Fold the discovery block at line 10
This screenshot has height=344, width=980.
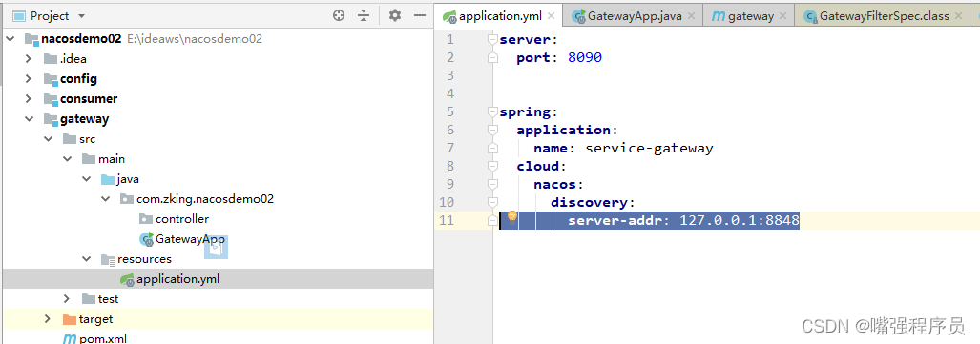[493, 203]
